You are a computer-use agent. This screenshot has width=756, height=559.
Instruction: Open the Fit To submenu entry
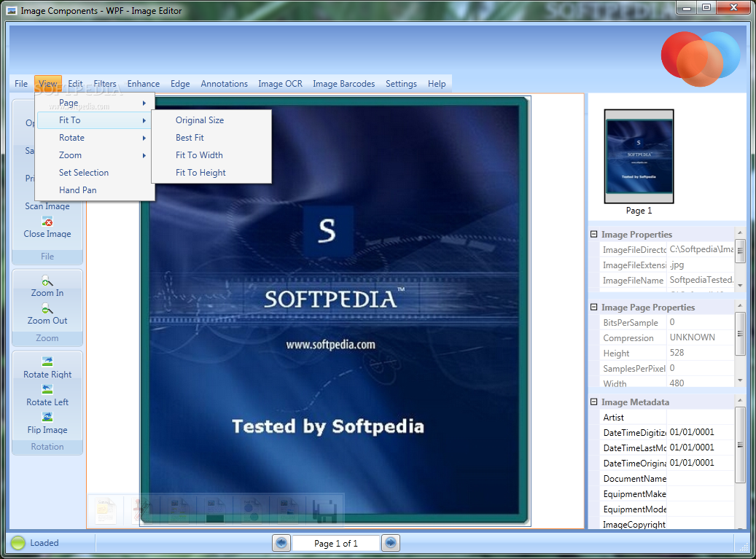95,120
